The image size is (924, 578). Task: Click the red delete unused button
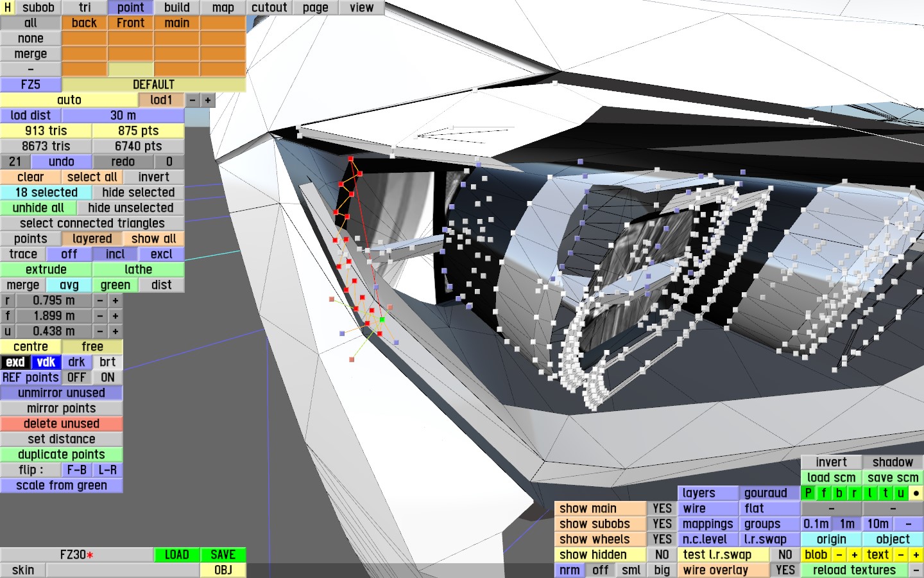click(62, 424)
